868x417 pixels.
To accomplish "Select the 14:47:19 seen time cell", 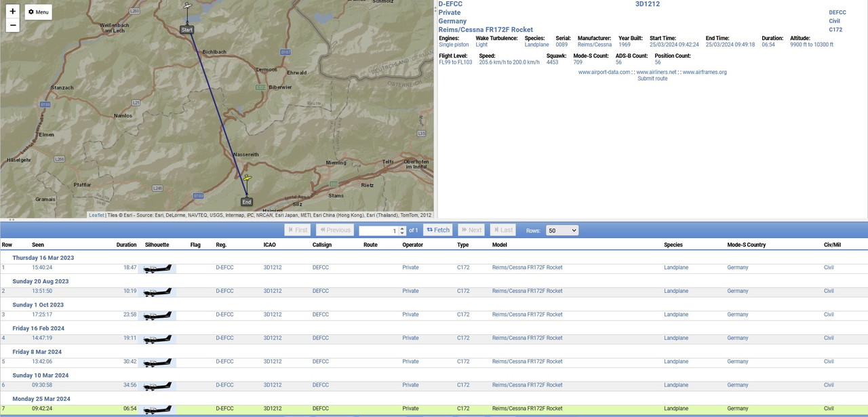I will pyautogui.click(x=42, y=338).
